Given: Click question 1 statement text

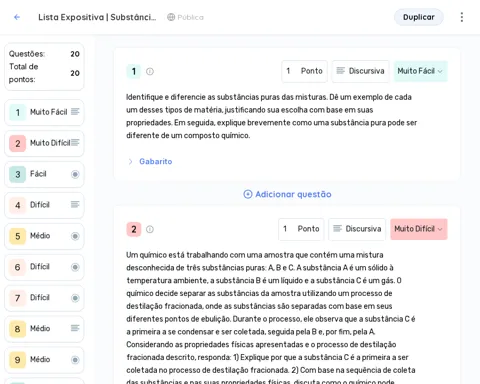Looking at the screenshot, I should 272,116.
